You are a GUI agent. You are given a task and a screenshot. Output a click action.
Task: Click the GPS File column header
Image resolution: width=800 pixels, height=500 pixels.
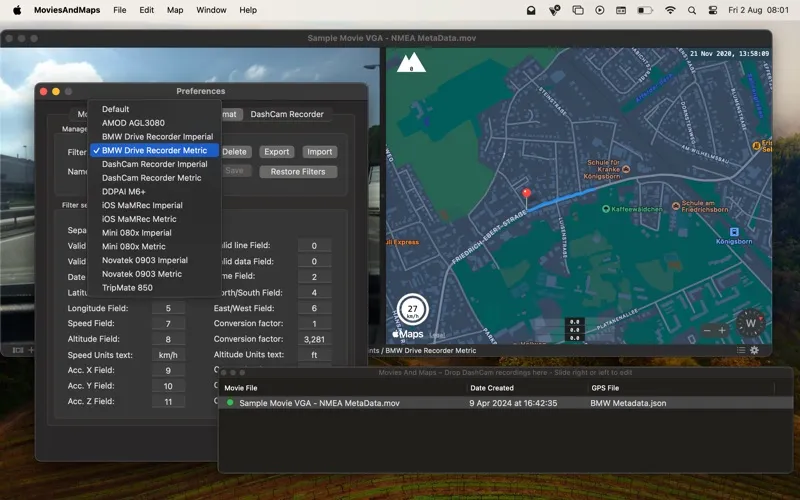click(605, 388)
